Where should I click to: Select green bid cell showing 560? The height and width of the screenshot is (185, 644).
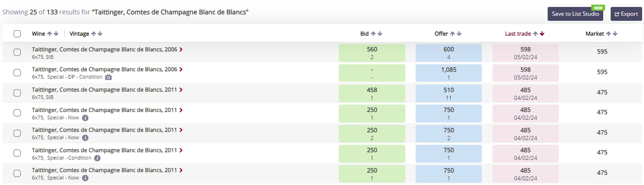pos(372,53)
